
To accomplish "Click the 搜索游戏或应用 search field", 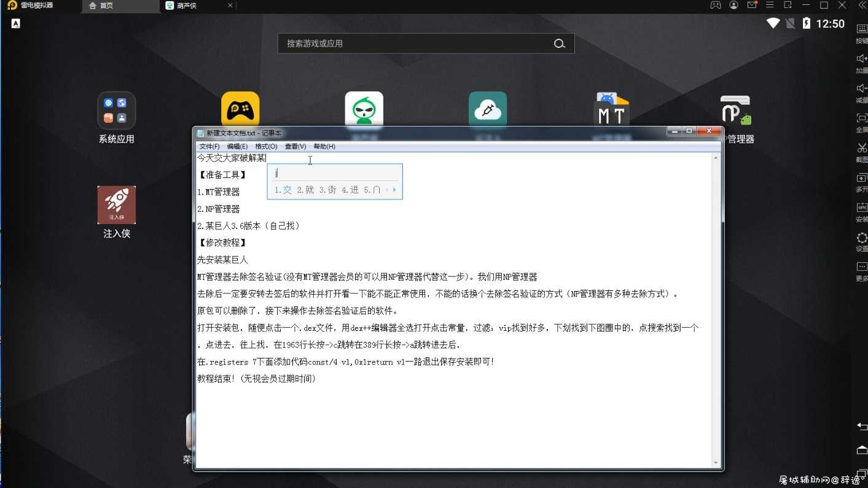I will (426, 44).
